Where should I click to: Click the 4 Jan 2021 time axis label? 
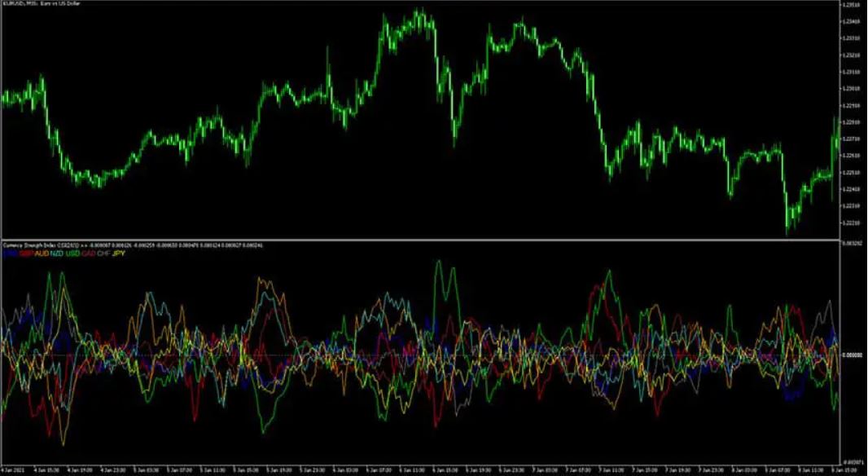point(12,470)
